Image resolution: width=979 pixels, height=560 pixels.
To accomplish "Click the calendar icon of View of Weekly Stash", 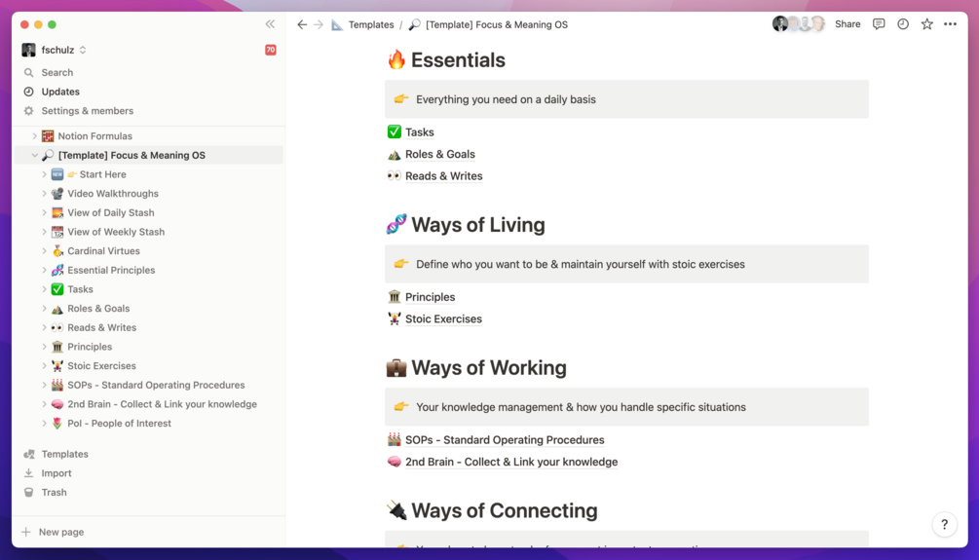I will pyautogui.click(x=57, y=232).
